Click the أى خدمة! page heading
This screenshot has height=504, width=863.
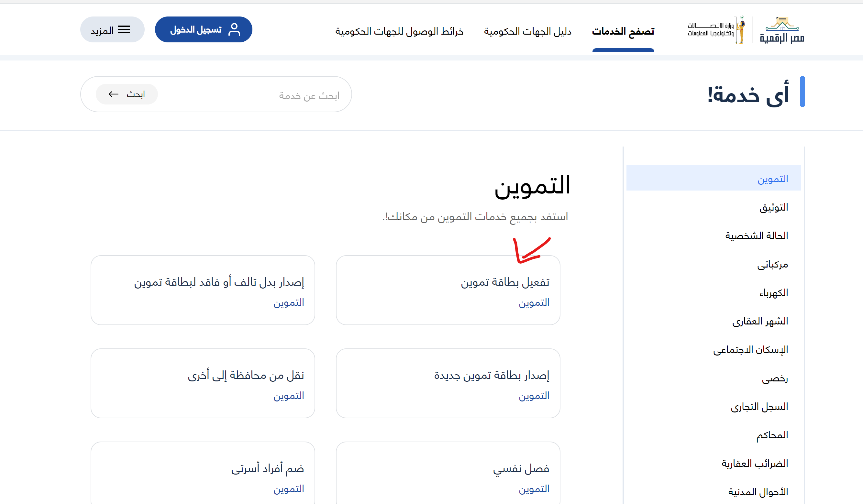748,94
